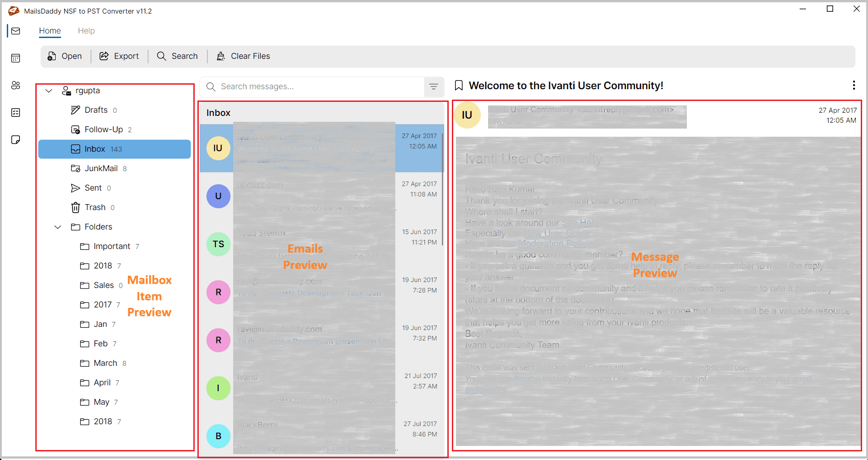Click the Clear Files button
This screenshot has width=868, height=460.
coord(244,56)
